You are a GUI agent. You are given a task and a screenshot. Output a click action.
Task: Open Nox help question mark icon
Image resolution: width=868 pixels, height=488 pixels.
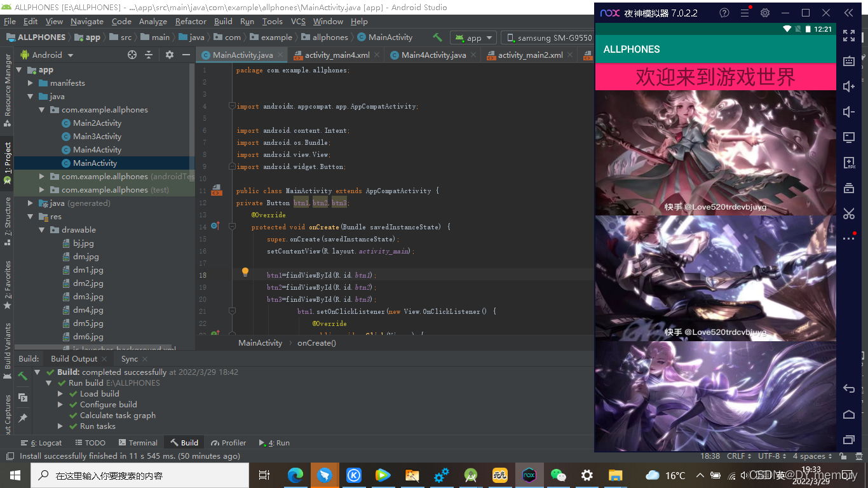[724, 13]
